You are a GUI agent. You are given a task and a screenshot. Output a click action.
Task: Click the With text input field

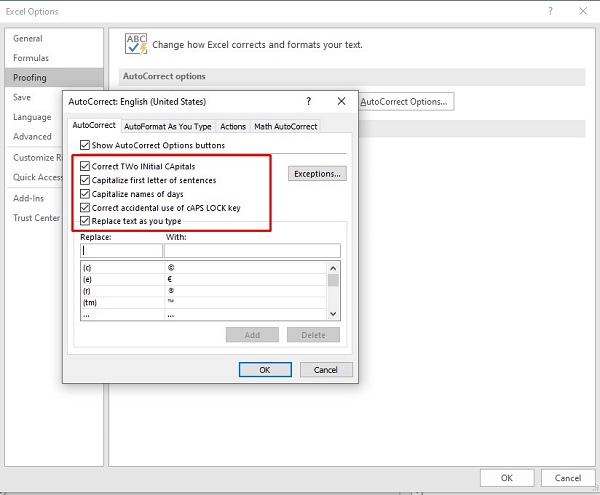252,251
